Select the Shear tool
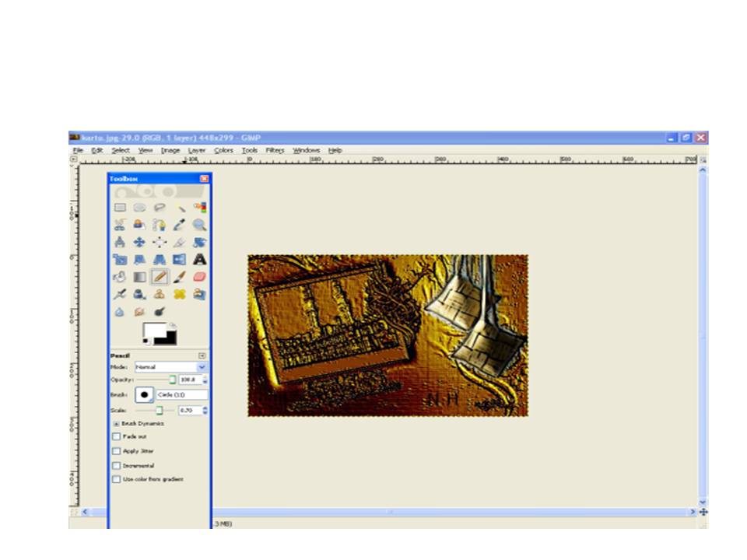The height and width of the screenshot is (560, 747). click(x=139, y=260)
